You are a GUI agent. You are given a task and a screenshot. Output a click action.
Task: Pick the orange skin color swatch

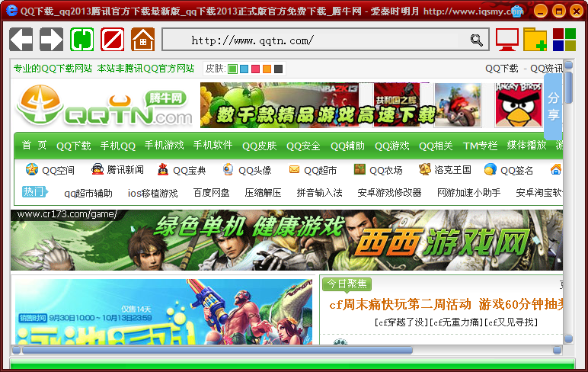pos(267,69)
